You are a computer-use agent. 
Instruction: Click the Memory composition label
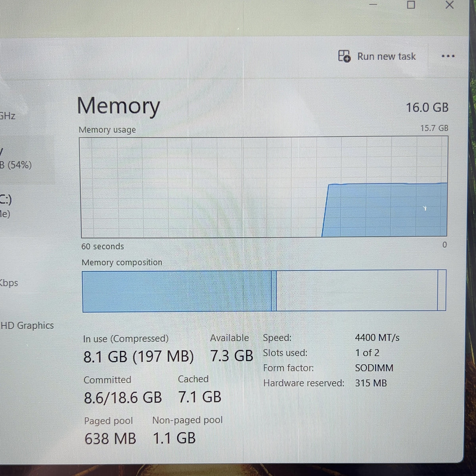pos(122,262)
